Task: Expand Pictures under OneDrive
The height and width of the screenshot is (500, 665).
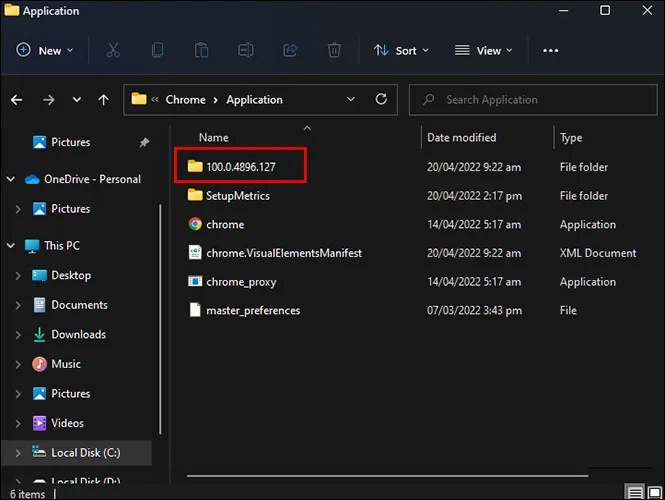Action: (x=18, y=209)
